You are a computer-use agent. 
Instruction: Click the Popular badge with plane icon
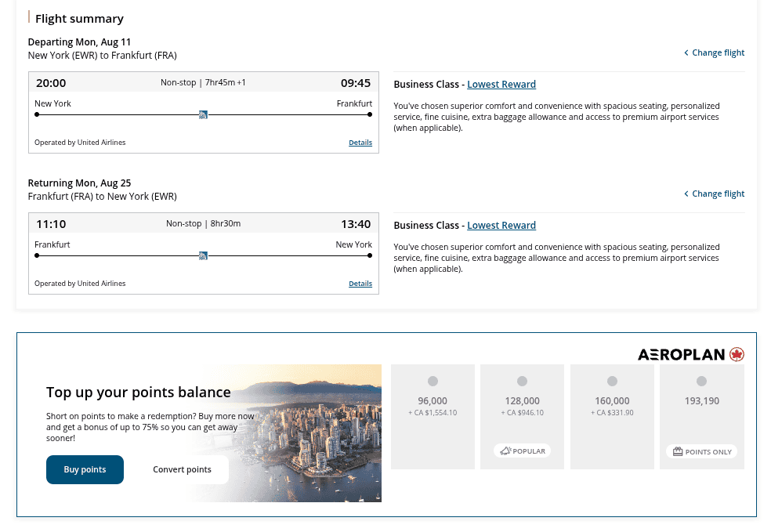pos(523,451)
